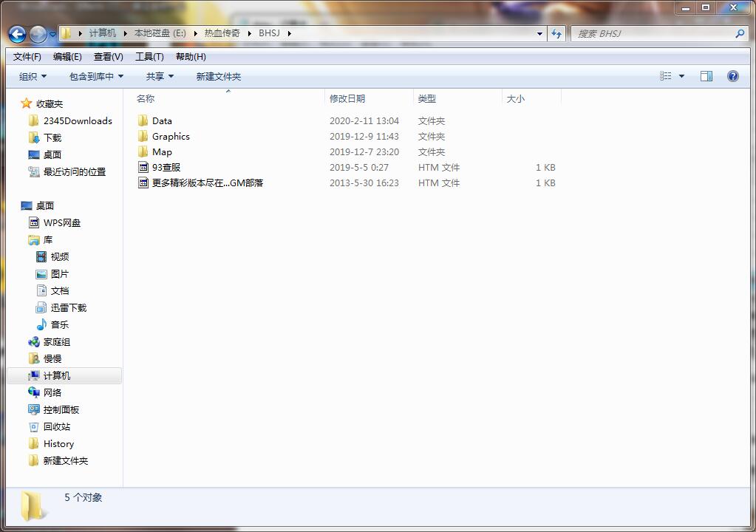The height and width of the screenshot is (532, 756).
Task: Open the address bar history dropdown arrow
Action: [x=539, y=33]
